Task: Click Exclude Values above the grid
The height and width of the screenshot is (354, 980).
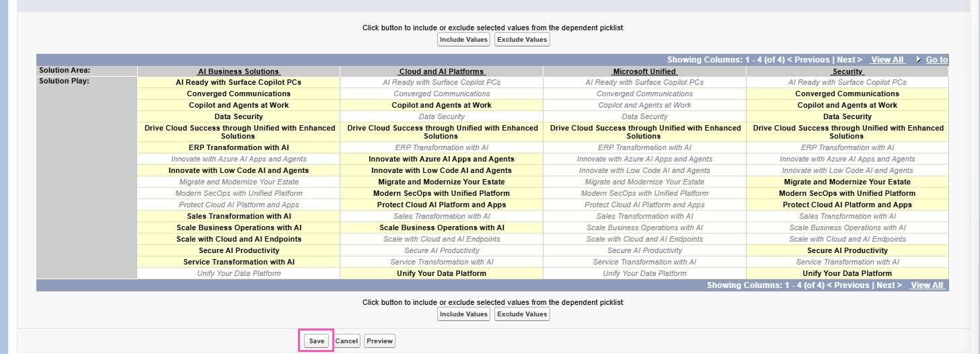Action: coord(522,40)
